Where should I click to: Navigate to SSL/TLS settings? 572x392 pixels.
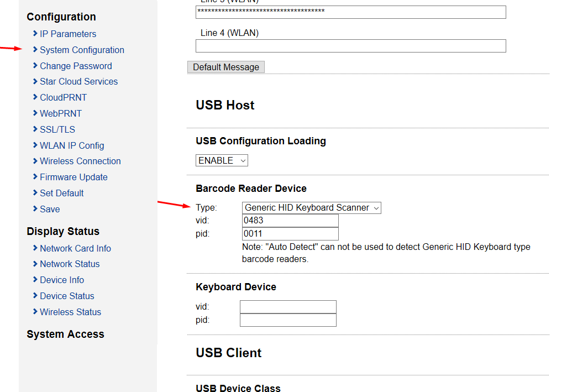[x=57, y=129]
